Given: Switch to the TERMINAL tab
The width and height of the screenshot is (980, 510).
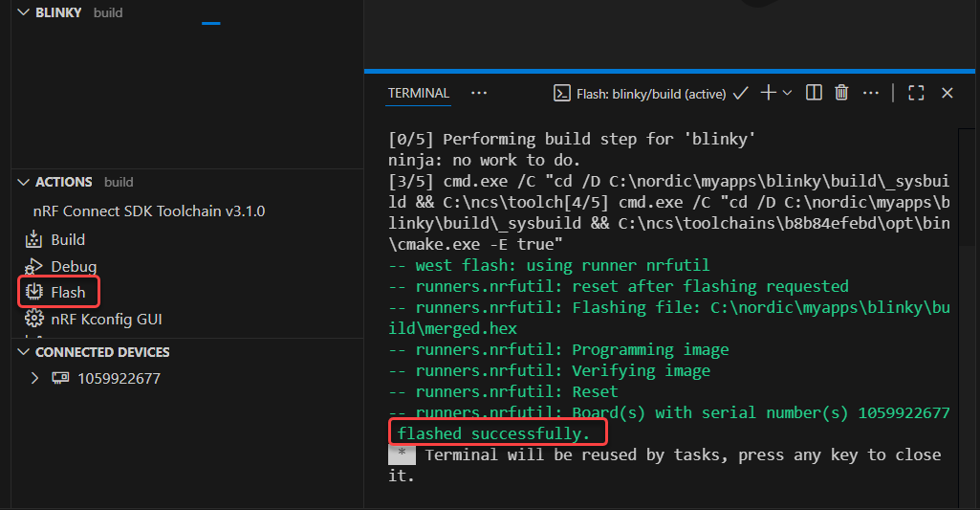Looking at the screenshot, I should [418, 93].
